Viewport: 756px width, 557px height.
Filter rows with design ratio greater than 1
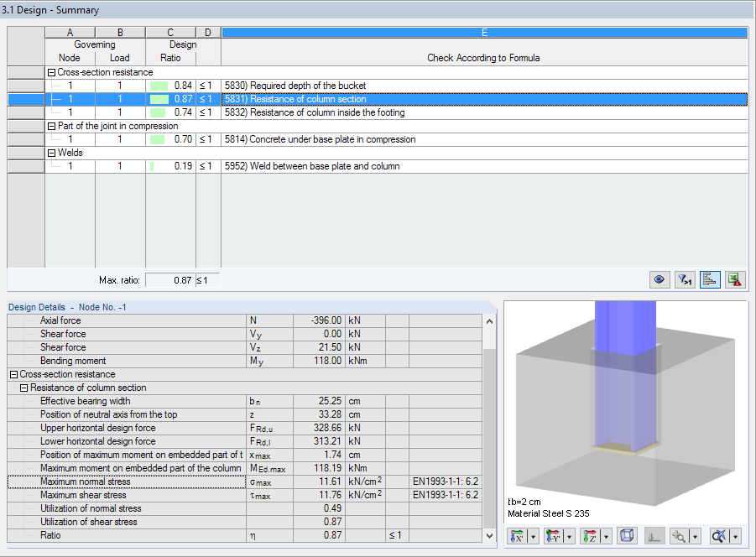[x=685, y=279]
